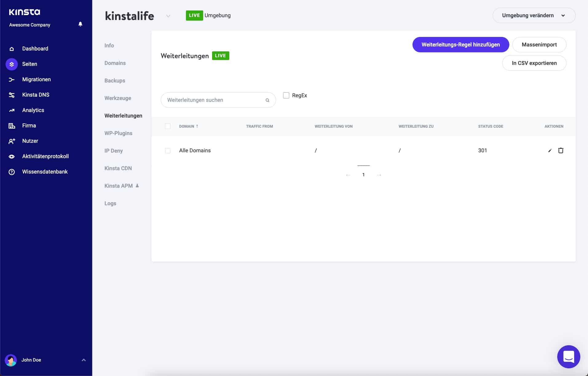Screen dimensions: 588x376
Task: Focus the Weiterleitungen suchen search field
Action: [214, 100]
